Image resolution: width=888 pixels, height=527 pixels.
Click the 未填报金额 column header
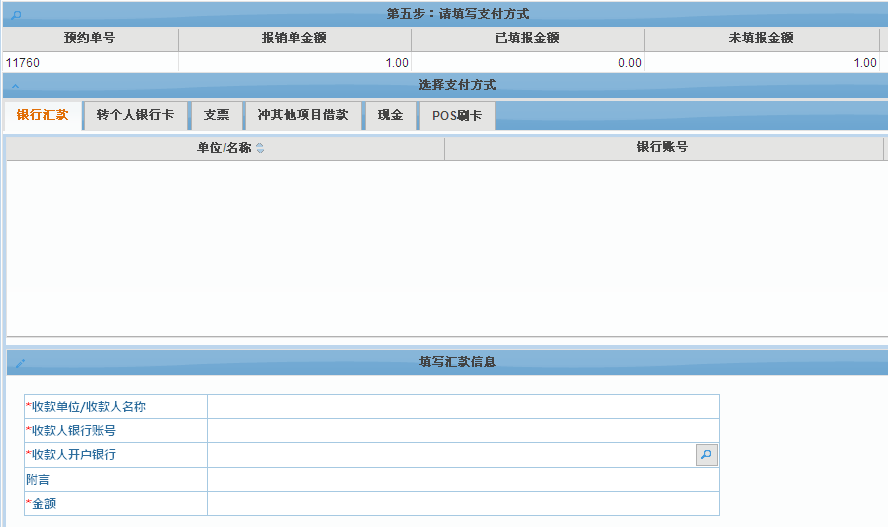point(761,39)
